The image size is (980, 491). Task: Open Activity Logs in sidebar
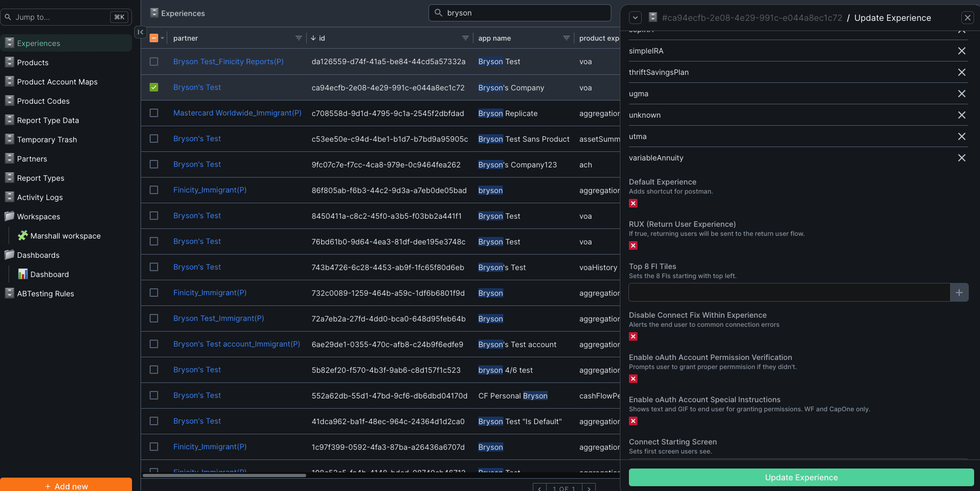(40, 197)
